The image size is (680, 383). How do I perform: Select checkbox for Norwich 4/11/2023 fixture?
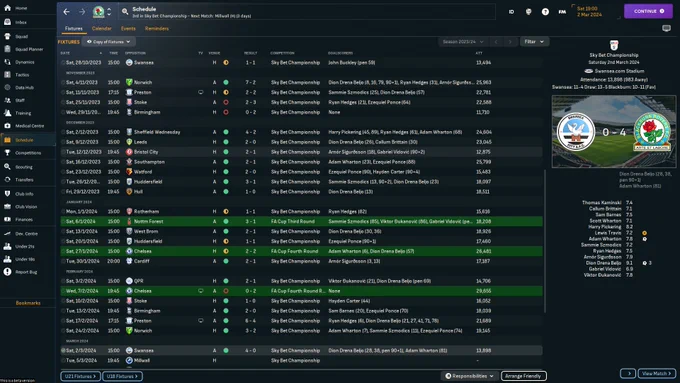(x=63, y=82)
